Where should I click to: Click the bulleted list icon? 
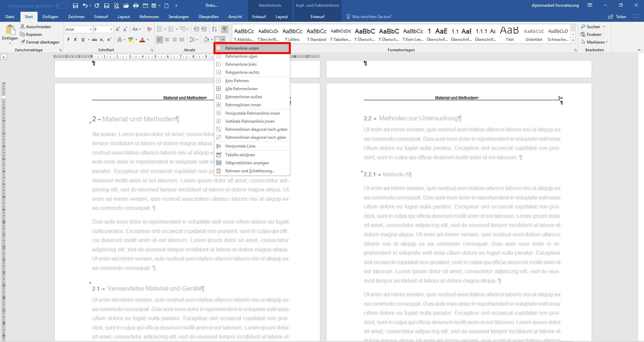coord(159,29)
